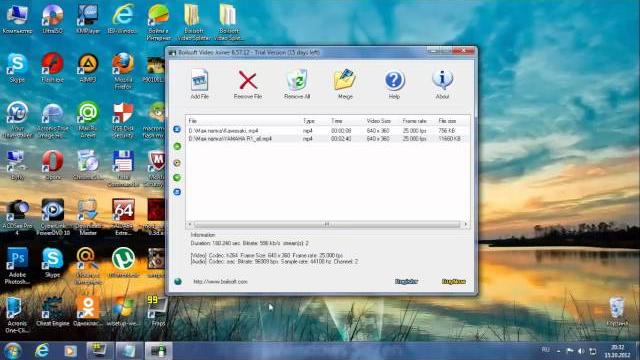Click the taskbar clock
Viewport: 640px width, 360px height.
coord(617,351)
